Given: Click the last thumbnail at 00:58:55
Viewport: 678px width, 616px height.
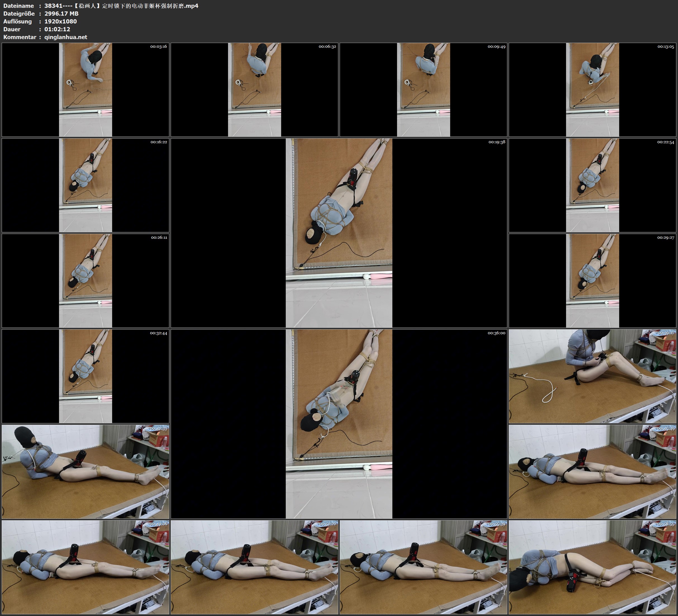Looking at the screenshot, I should pyautogui.click(x=592, y=567).
